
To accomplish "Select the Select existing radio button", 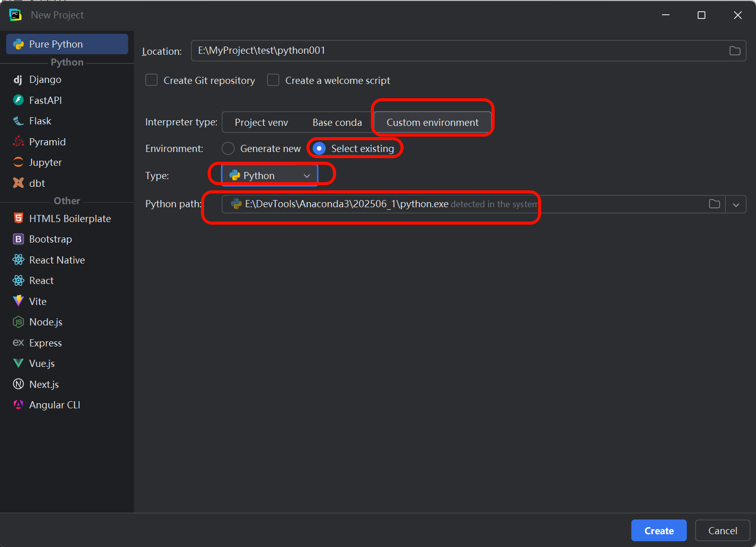I will pos(319,148).
